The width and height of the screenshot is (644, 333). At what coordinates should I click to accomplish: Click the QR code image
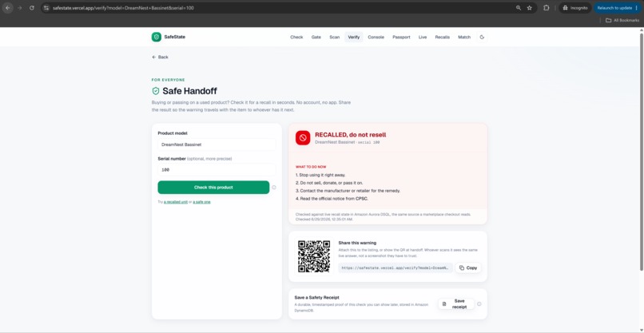point(314,256)
